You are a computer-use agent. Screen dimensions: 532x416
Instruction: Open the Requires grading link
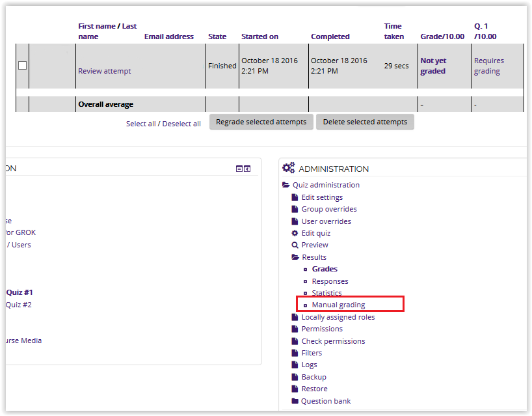pyautogui.click(x=489, y=66)
